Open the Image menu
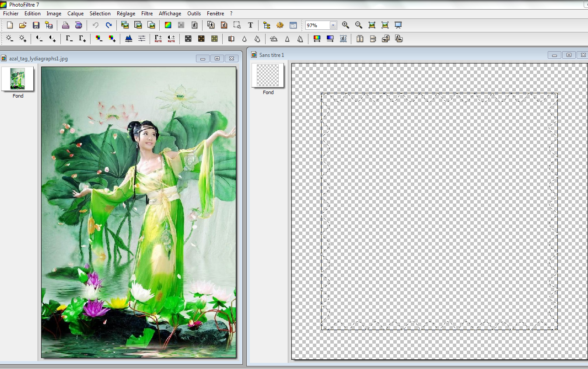 (x=54, y=14)
